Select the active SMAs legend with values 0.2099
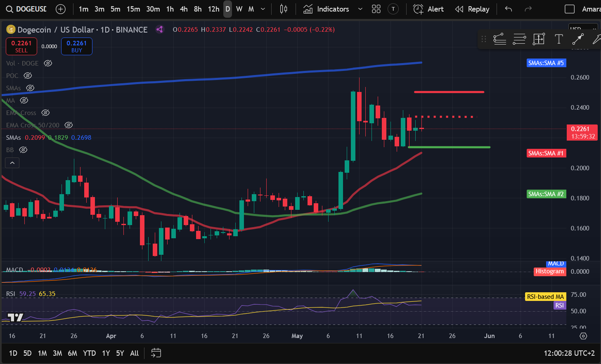This screenshot has height=364, width=601. (49, 137)
